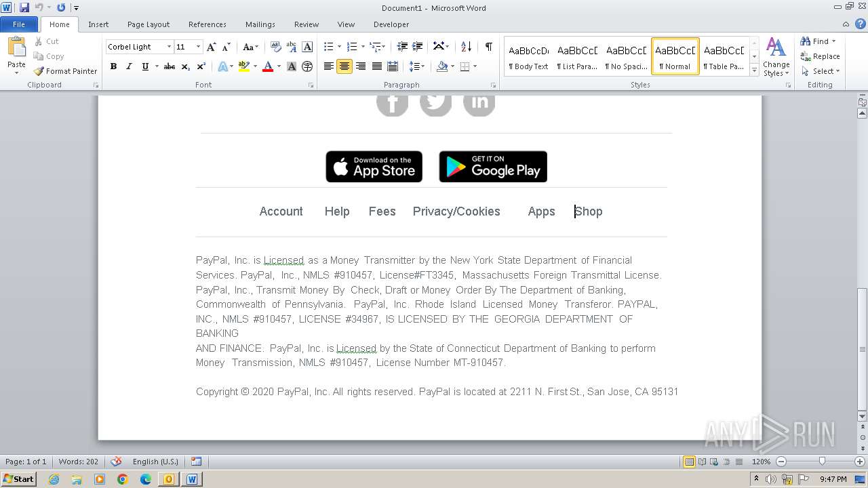Image resolution: width=868 pixels, height=488 pixels.
Task: Click the Redo icon in Quick Access Toolbar
Action: pyautogui.click(x=61, y=7)
